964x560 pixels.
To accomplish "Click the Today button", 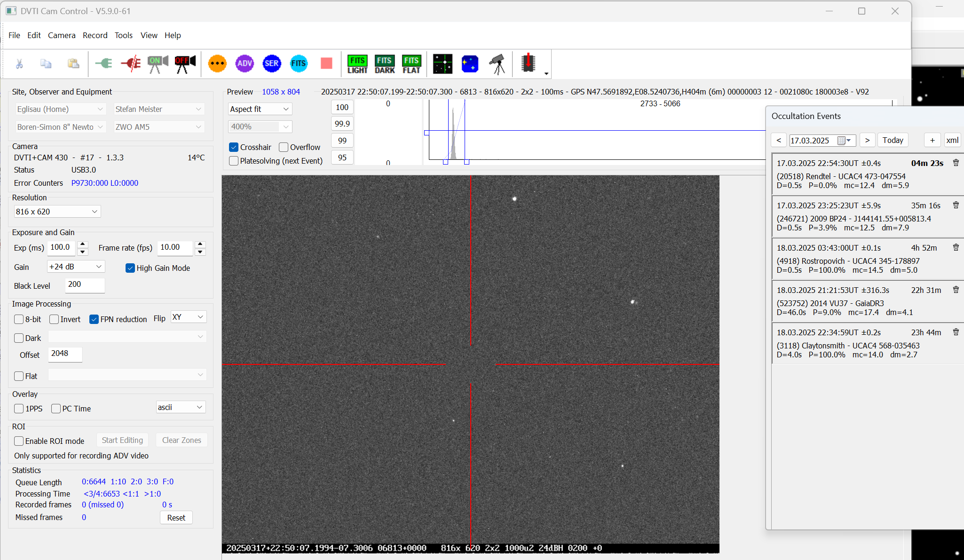I will coord(893,140).
